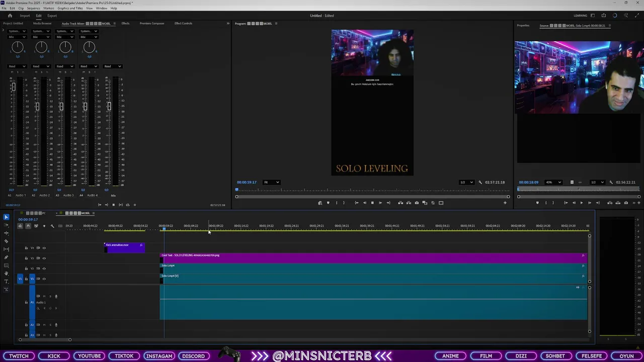Open first Mix output dropdown in Audio Mixer
This screenshot has width=644, height=362.
(17, 37)
